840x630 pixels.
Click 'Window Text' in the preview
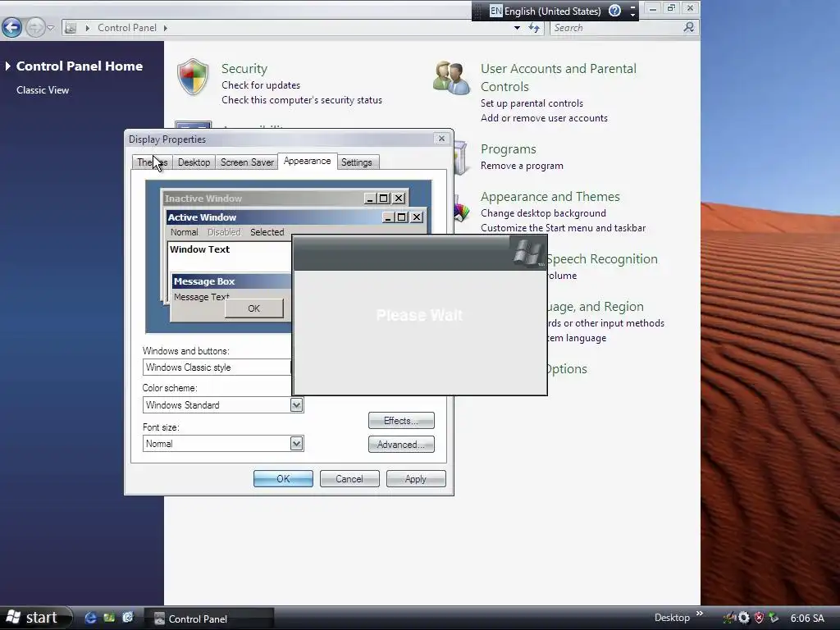[199, 249]
